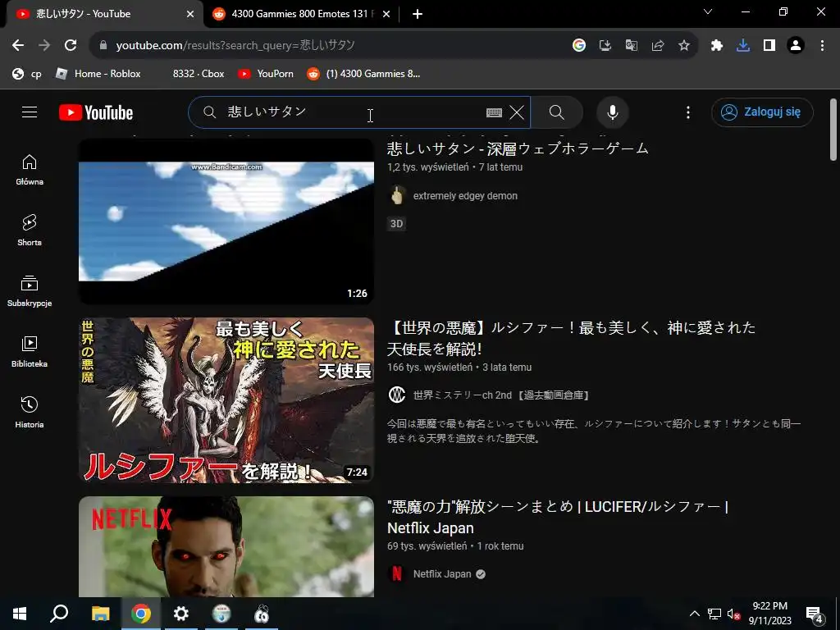The width and height of the screenshot is (840, 630).
Task: Open Chrome downloads
Action: coord(743,46)
